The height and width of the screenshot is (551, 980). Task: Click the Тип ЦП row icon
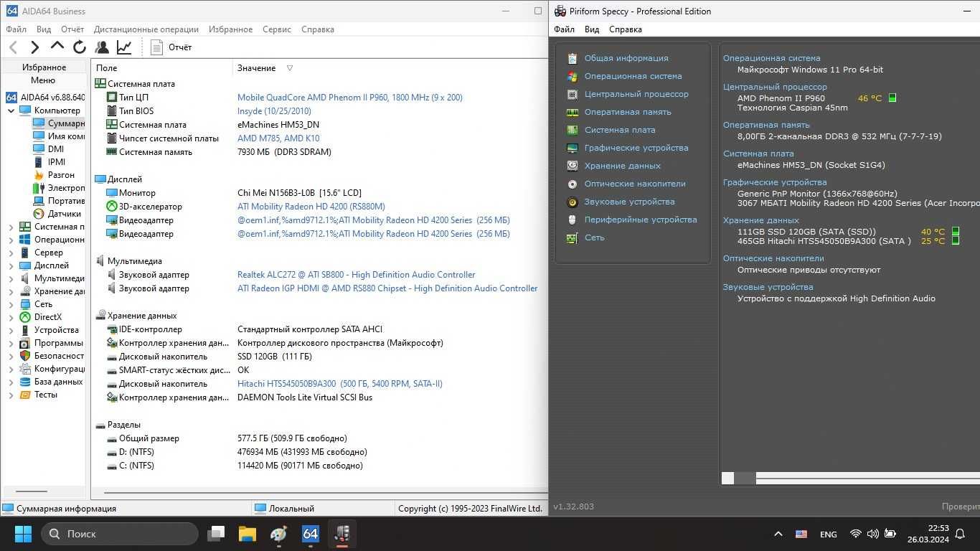tap(112, 98)
